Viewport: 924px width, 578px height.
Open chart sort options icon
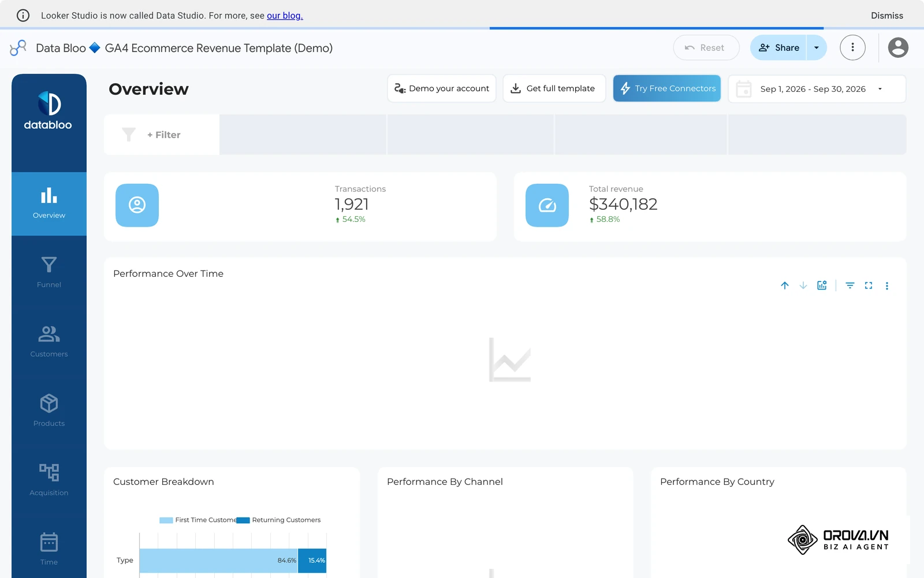[850, 286]
